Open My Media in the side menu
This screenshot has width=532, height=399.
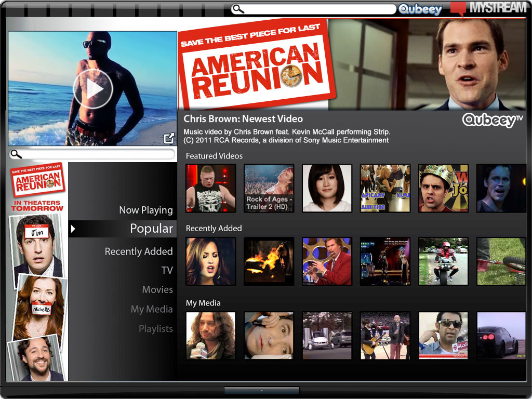pos(152,309)
